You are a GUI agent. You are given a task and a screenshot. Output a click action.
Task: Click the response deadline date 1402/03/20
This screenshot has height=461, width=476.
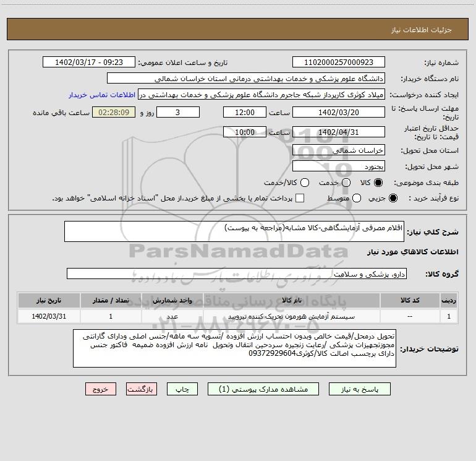point(339,113)
